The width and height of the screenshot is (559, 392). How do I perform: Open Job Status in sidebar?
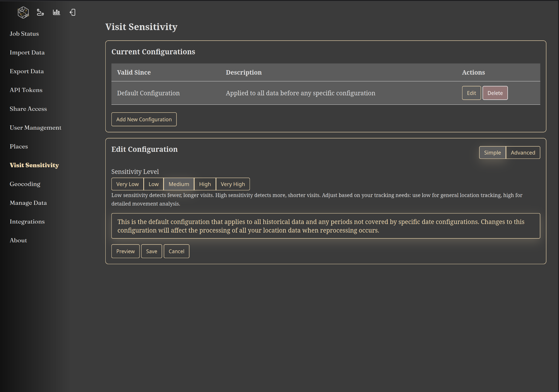(24, 34)
